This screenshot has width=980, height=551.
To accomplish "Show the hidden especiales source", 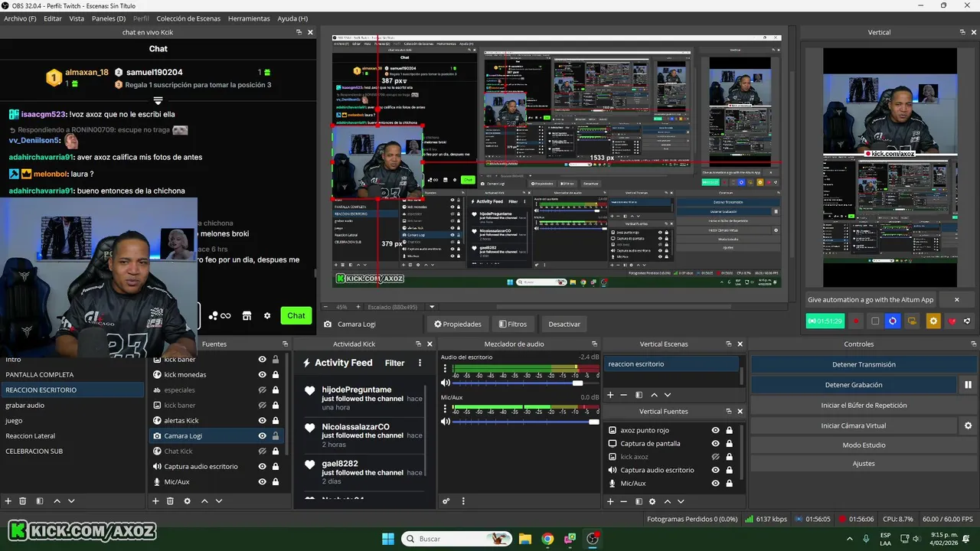I will (263, 390).
